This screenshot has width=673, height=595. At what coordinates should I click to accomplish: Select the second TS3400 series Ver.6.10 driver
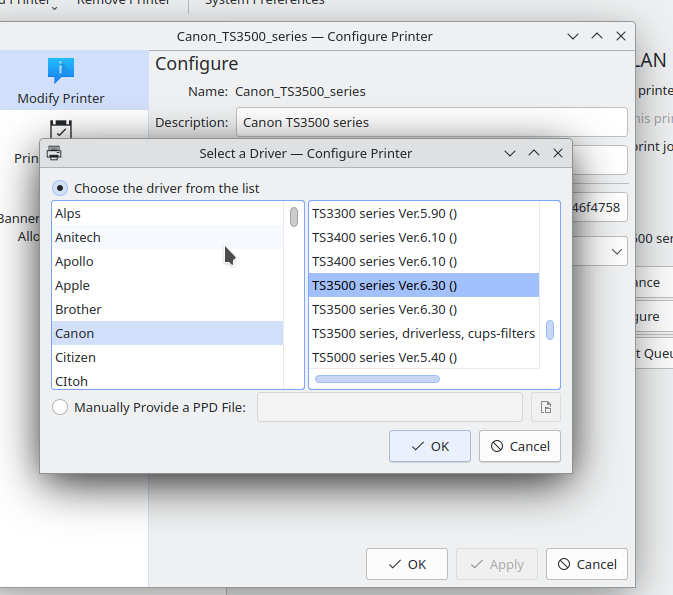pos(424,261)
